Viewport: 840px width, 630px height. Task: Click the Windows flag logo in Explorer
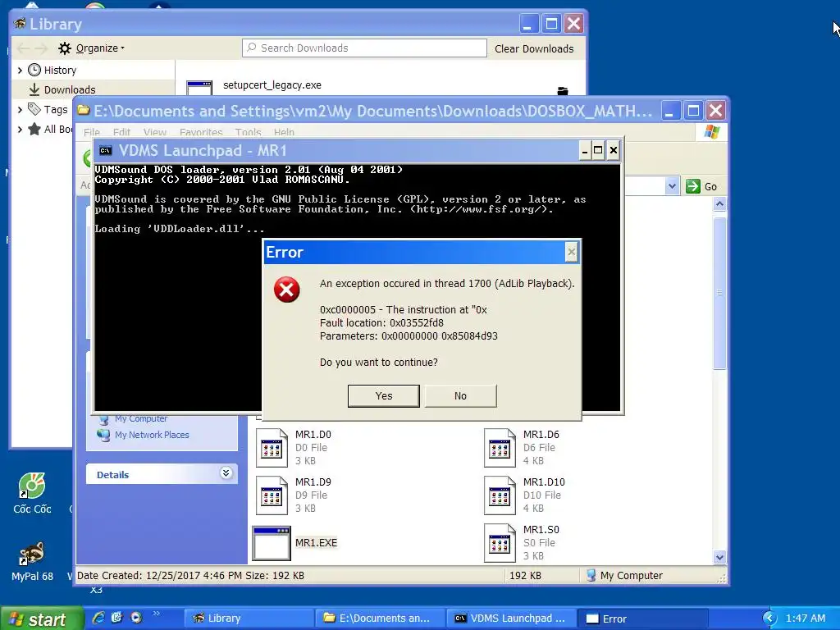(x=712, y=132)
